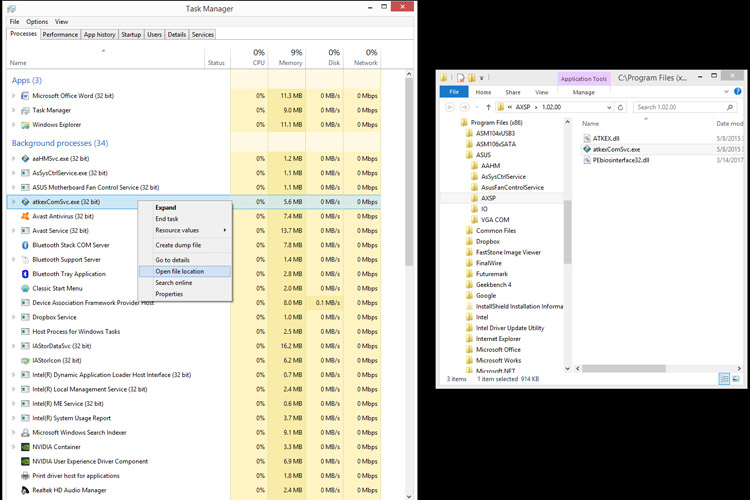Viewport: 750px width, 500px height.
Task: Open the Services tab
Action: [x=203, y=34]
